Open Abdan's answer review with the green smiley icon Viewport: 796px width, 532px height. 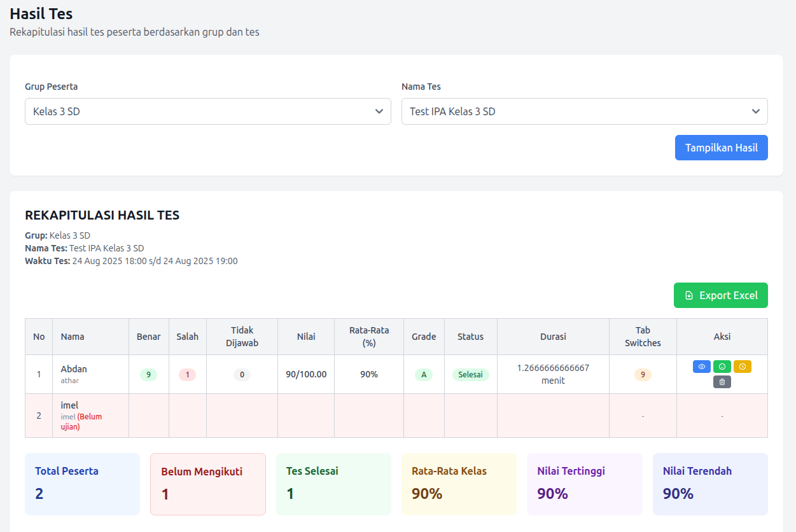(x=722, y=366)
